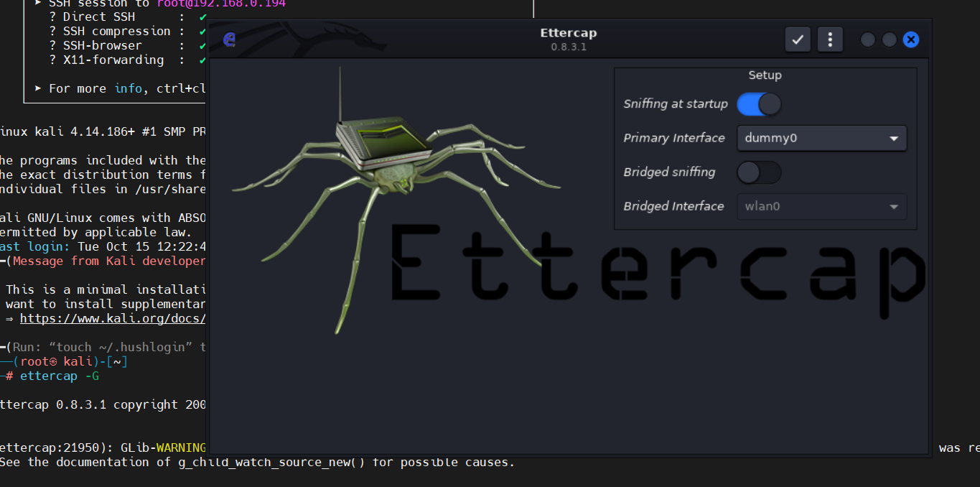This screenshot has height=487, width=980.
Task: Enable the Bridged sniffing switch
Action: pos(759,172)
